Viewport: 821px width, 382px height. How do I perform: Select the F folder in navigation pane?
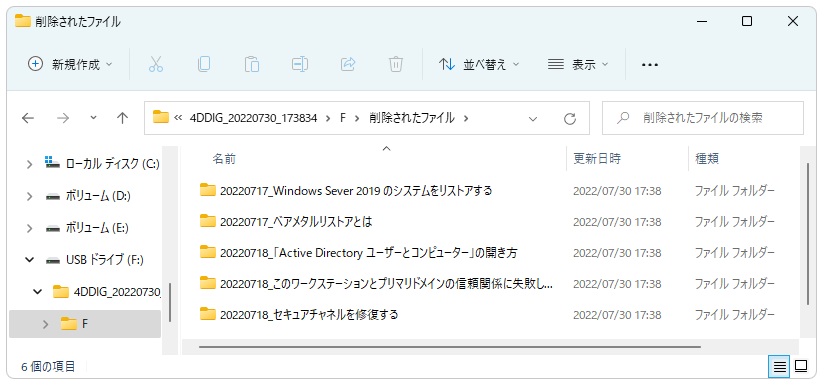pos(85,324)
